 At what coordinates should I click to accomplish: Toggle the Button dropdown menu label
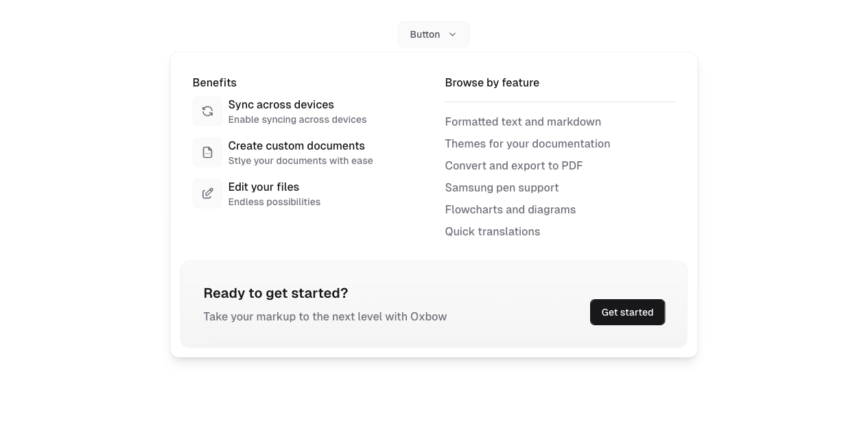(425, 34)
